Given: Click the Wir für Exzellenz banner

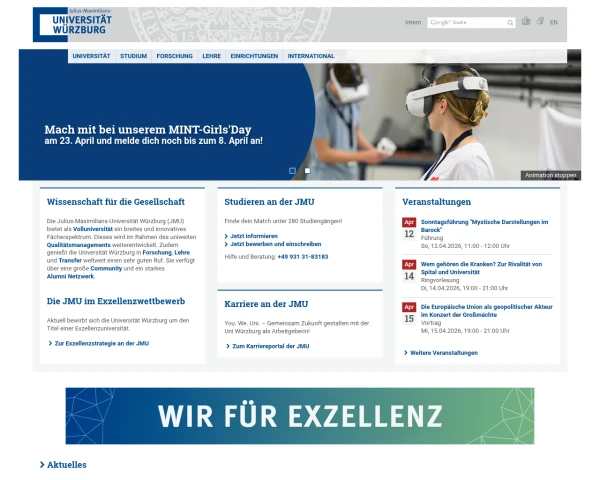Looking at the screenshot, I should click(300, 416).
